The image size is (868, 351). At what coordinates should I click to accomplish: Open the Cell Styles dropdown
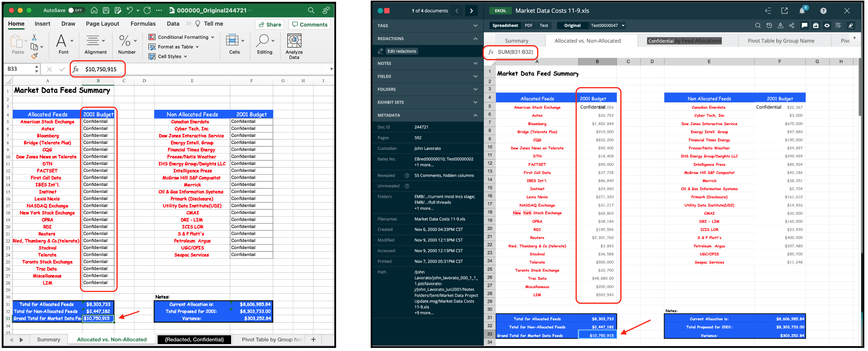tap(168, 56)
